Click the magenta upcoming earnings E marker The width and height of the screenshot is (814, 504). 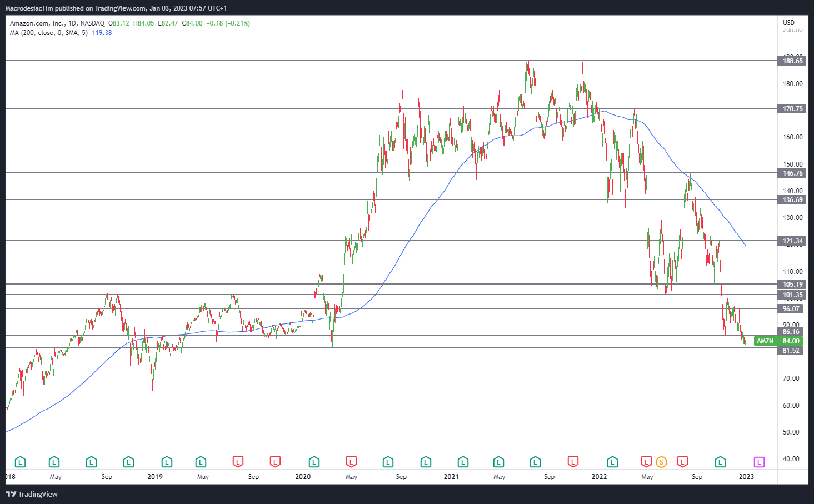pos(759,462)
